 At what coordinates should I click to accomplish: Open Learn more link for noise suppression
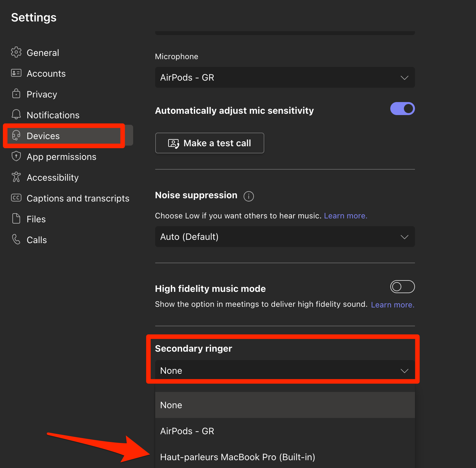point(345,216)
